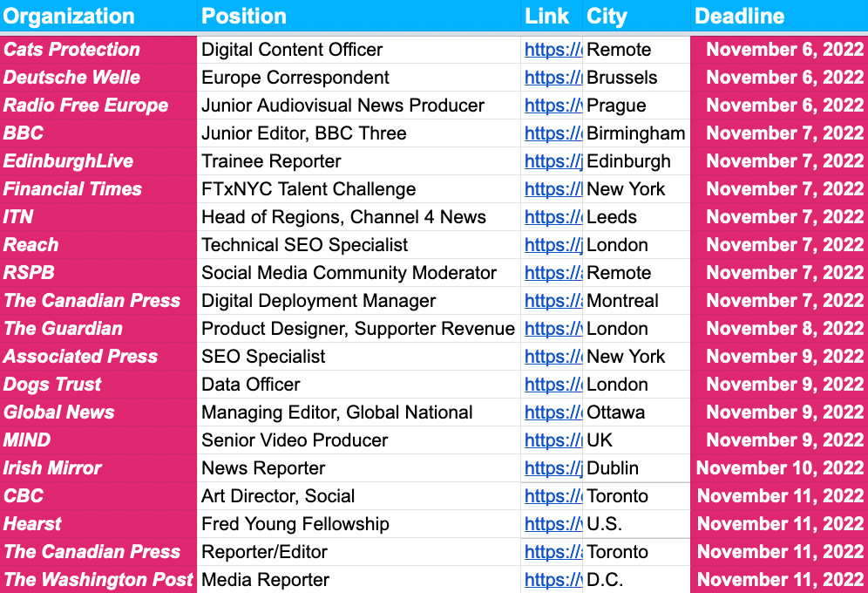Open the Financial Times FTxNYC link

[x=553, y=189]
